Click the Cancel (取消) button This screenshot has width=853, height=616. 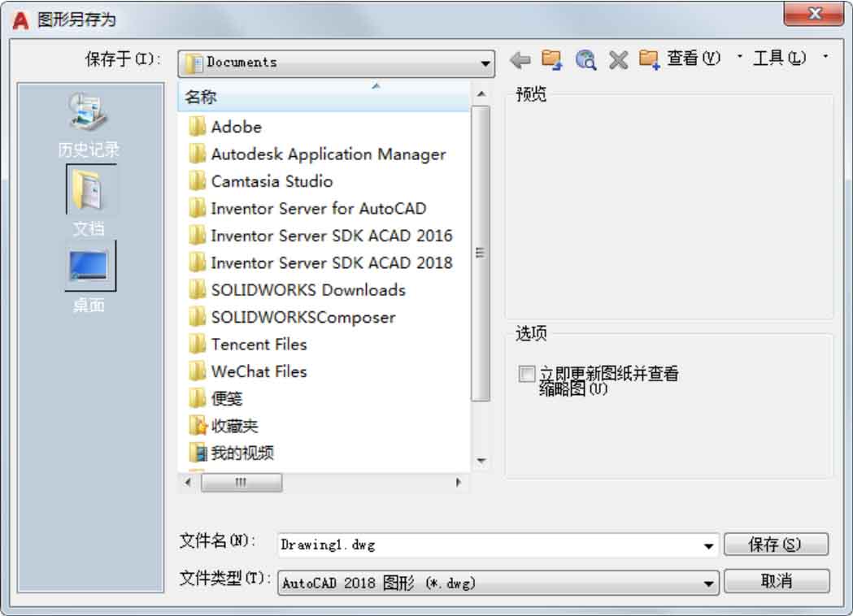coord(777,581)
